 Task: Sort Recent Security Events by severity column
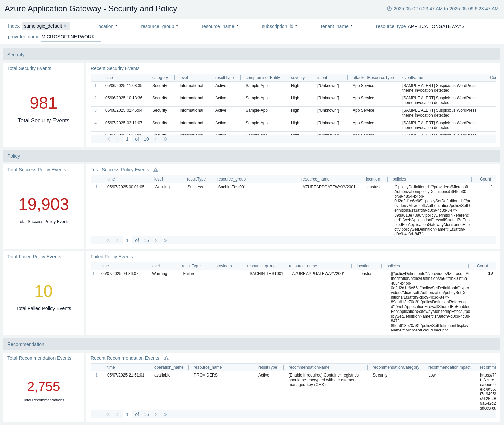[x=298, y=78]
